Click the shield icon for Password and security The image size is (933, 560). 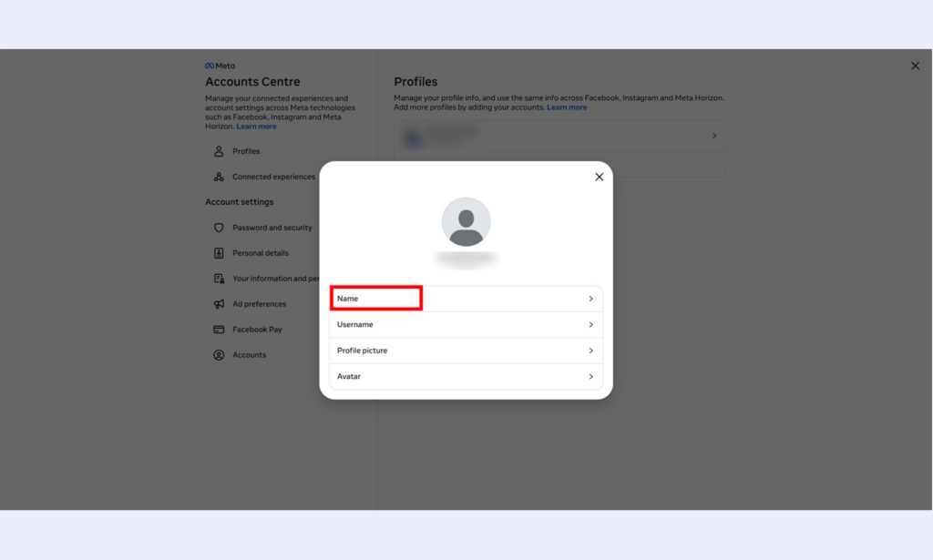pyautogui.click(x=219, y=228)
